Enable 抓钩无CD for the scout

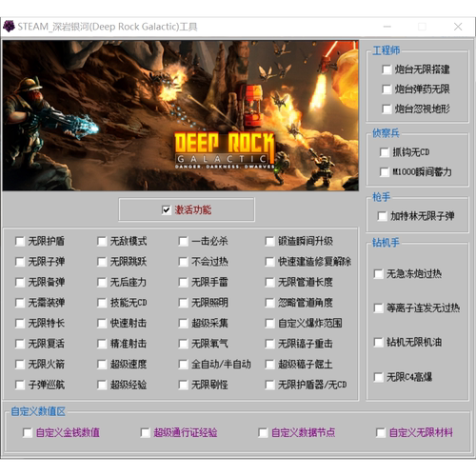pyautogui.click(x=385, y=152)
